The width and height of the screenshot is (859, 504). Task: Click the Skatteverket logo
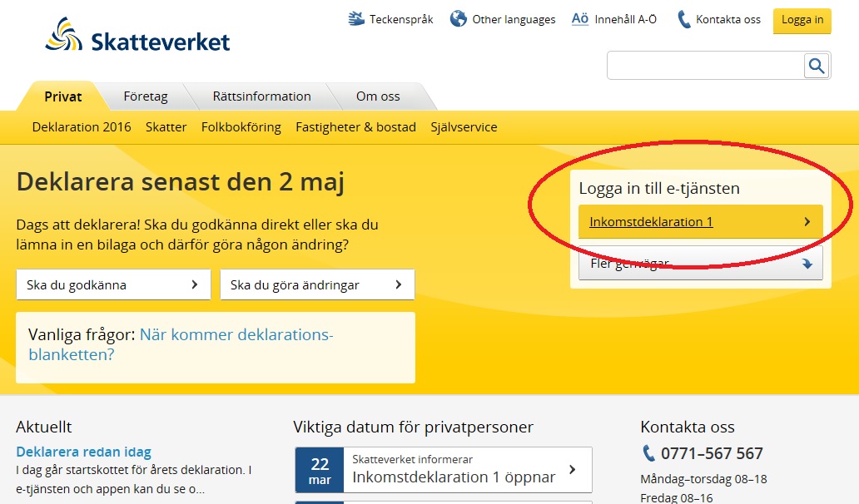[137, 35]
